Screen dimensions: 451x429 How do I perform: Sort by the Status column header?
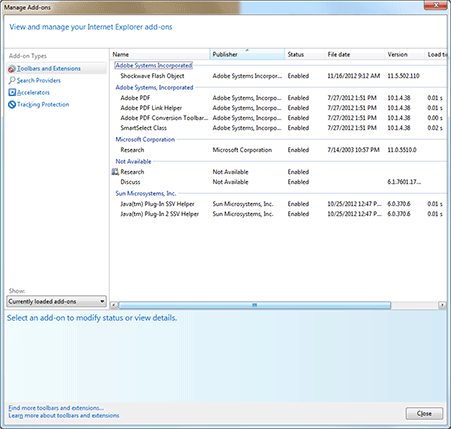tap(304, 54)
